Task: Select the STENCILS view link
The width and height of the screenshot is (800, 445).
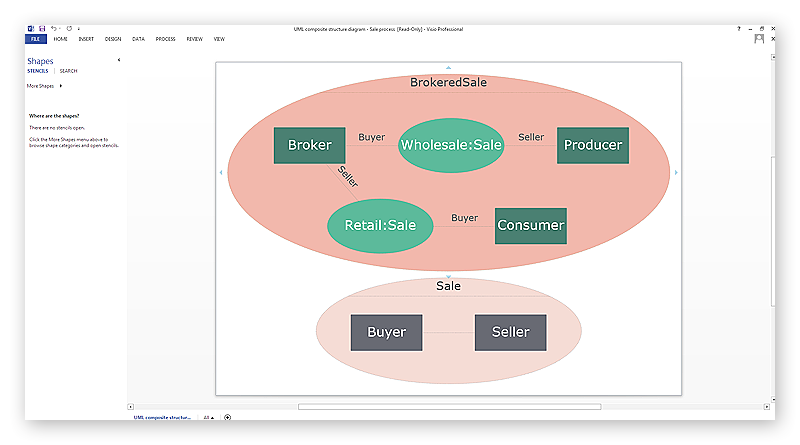Action: tap(38, 71)
